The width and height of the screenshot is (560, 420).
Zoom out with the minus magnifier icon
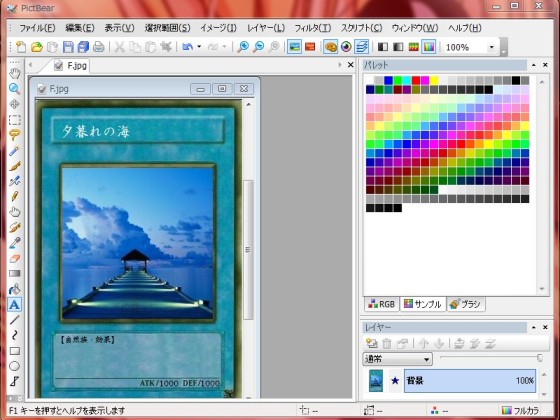click(258, 47)
